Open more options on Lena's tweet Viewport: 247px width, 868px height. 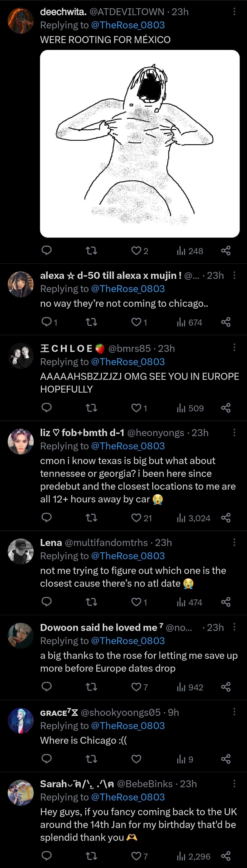click(x=234, y=542)
